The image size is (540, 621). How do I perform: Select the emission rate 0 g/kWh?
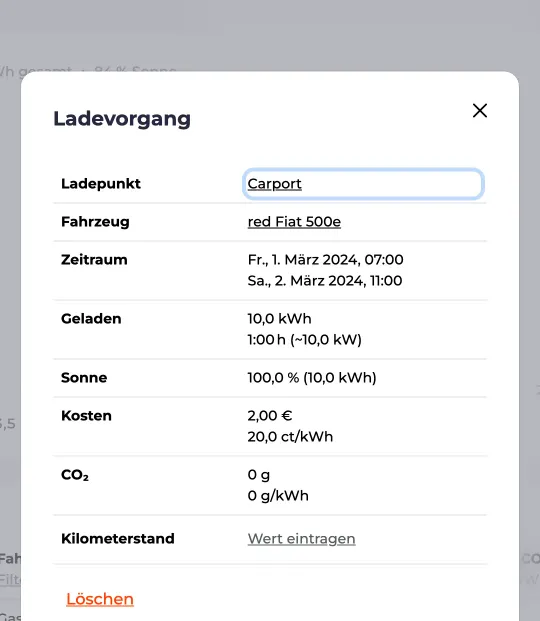pyautogui.click(x=278, y=496)
